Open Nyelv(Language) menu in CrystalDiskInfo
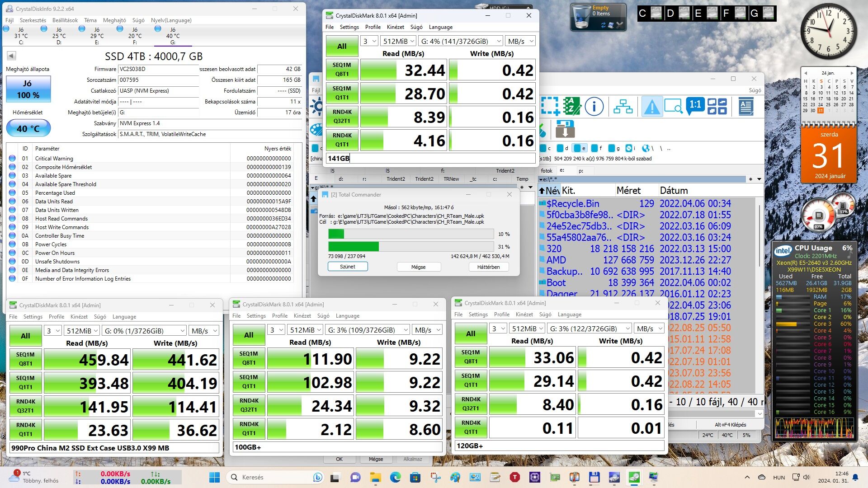The width and height of the screenshot is (868, 488). point(171,20)
